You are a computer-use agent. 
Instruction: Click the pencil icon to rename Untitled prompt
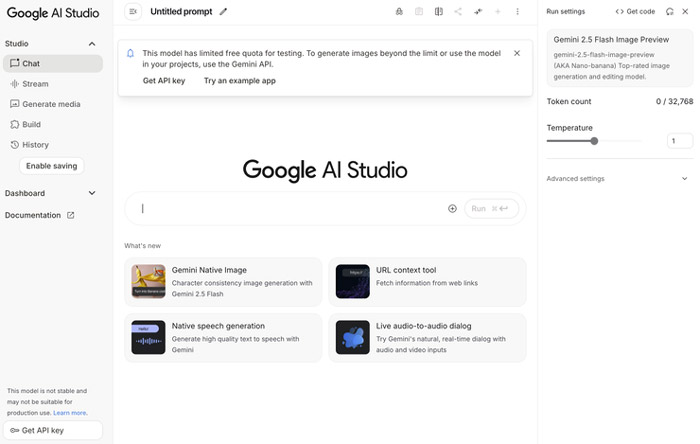(223, 12)
